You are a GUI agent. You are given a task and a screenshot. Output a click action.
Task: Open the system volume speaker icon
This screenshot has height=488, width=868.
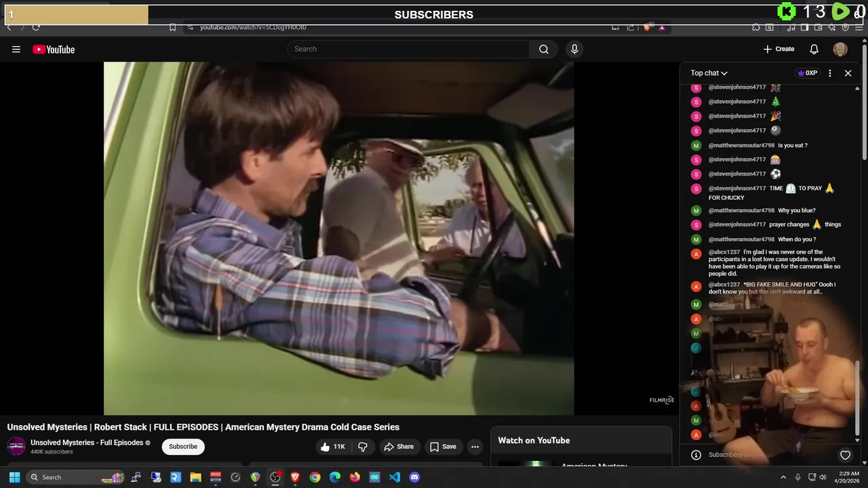[x=823, y=477]
